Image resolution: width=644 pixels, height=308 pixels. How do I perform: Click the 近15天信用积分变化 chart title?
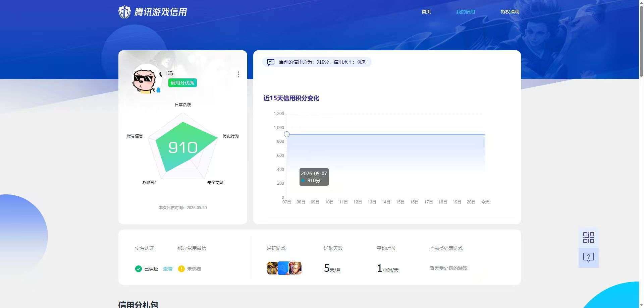pyautogui.click(x=291, y=98)
